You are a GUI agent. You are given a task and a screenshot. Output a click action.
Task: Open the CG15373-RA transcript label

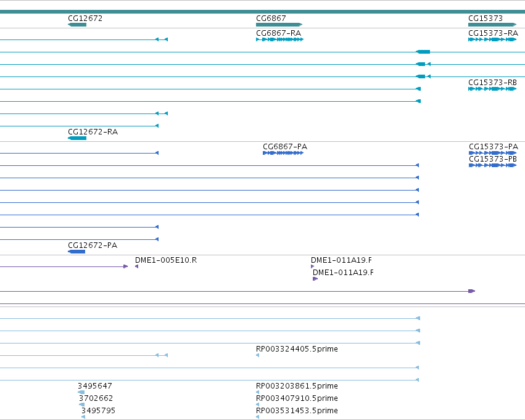tap(493, 33)
